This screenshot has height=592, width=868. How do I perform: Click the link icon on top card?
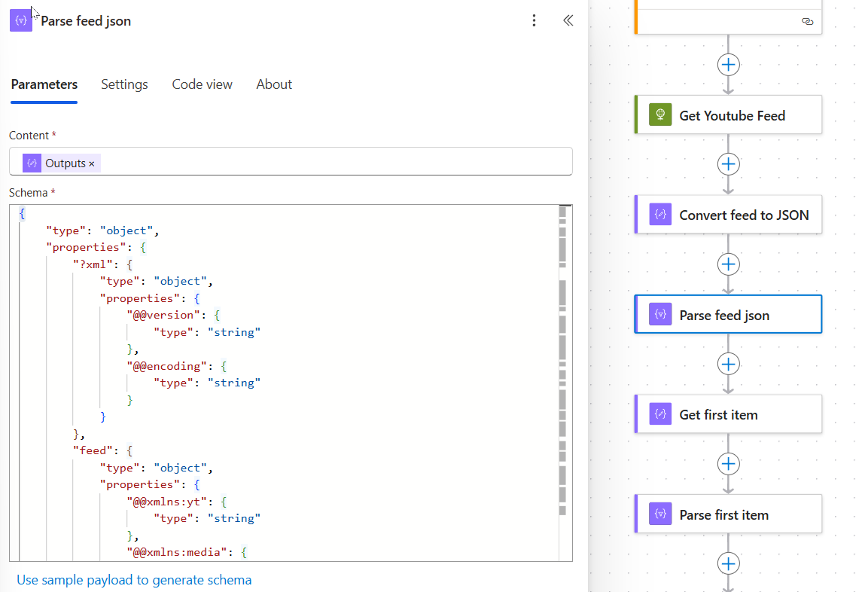(807, 22)
